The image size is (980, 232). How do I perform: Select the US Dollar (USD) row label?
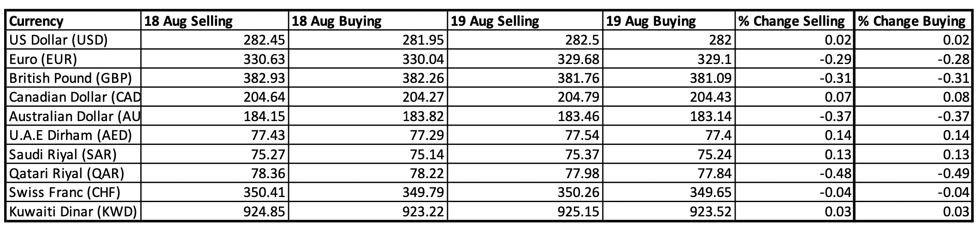(x=74, y=41)
